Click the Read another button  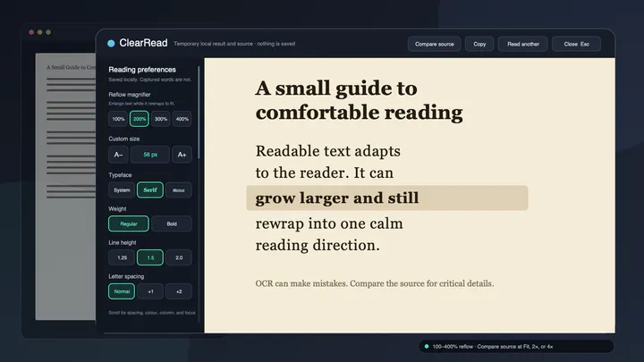[x=523, y=44]
